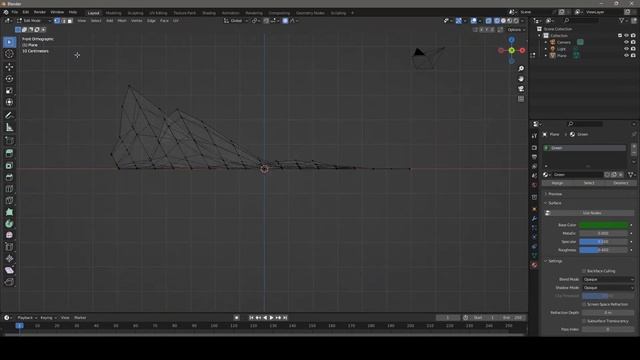Screen dimensions: 640x360
Task: Pick the Spin tool
Action: [x=9, y=224]
